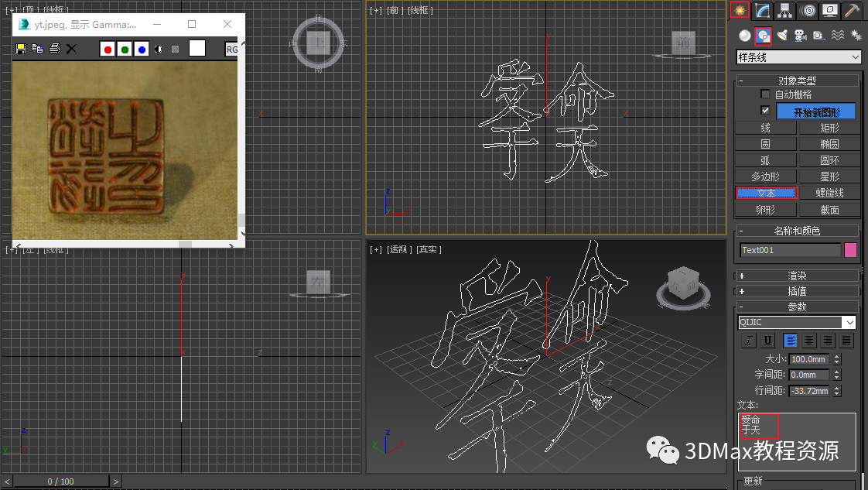
Task: Toggle italic text style
Action: pyautogui.click(x=748, y=341)
